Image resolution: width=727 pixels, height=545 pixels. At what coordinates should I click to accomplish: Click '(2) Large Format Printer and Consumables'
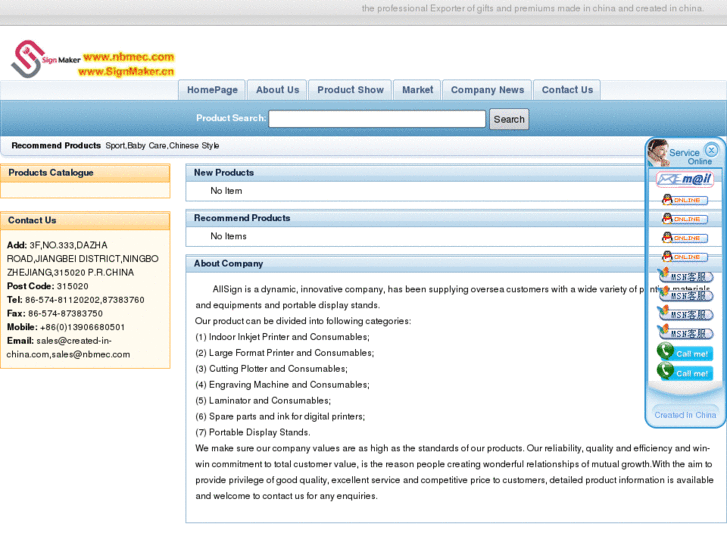tap(285, 353)
